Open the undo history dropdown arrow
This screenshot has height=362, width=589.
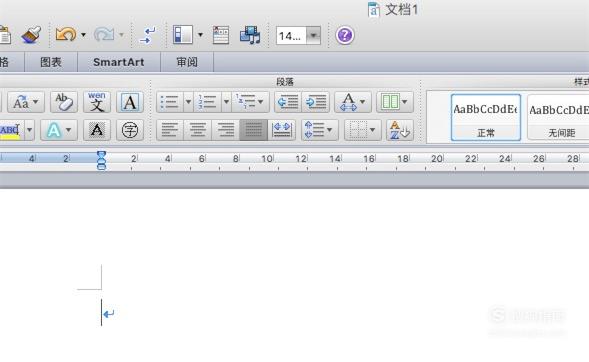[x=83, y=35]
